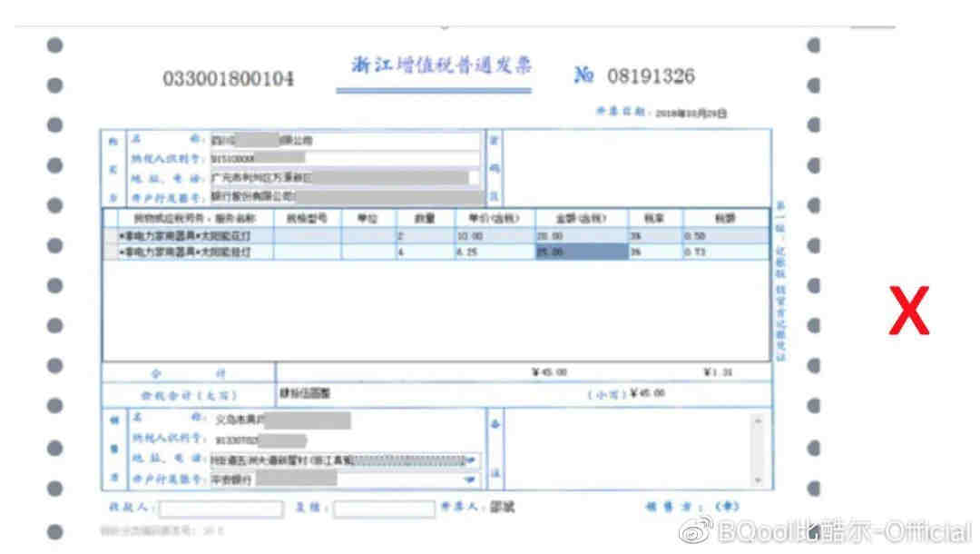Click the first row's tax amount cell
The width and height of the screenshot is (980, 554).
pyautogui.click(x=726, y=236)
